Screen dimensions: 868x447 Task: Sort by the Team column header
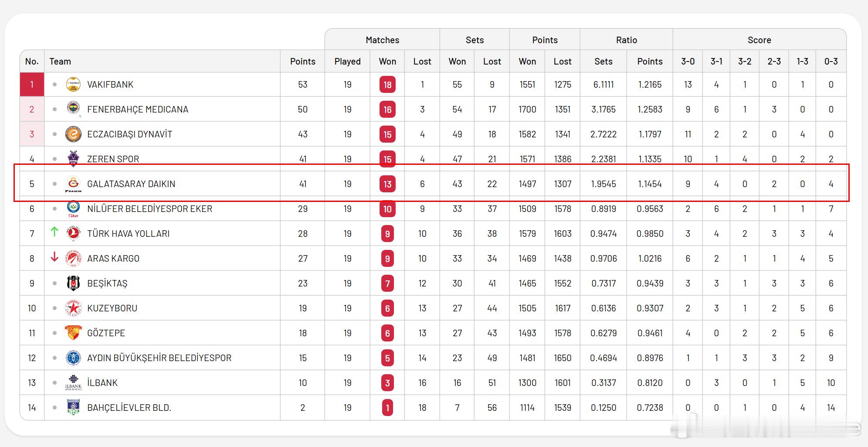click(x=60, y=61)
